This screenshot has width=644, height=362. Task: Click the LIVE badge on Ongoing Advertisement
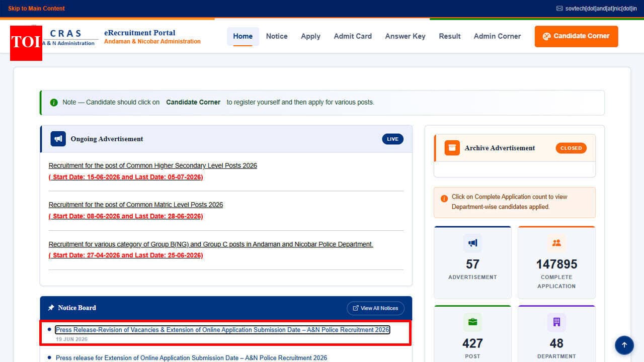(393, 139)
